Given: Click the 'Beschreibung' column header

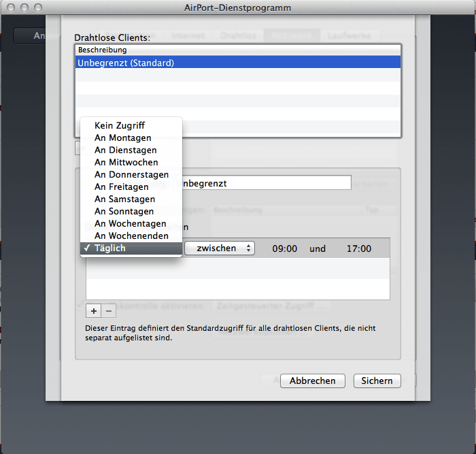Looking at the screenshot, I should coord(238,50).
